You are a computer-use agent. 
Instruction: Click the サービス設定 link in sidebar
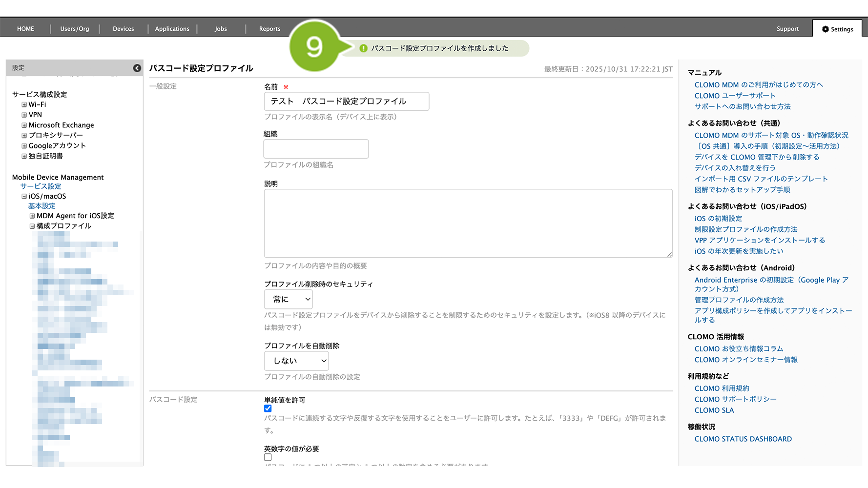41,186
